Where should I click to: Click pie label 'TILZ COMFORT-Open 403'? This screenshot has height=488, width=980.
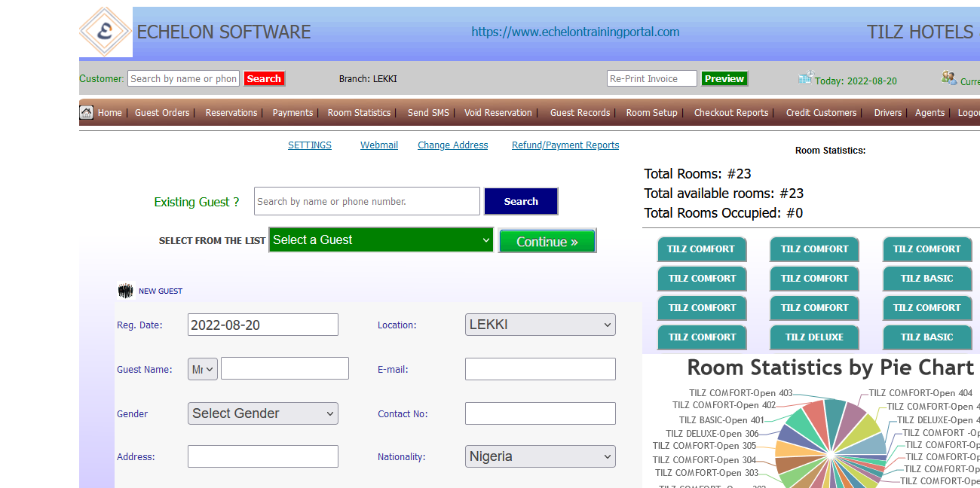(741, 392)
